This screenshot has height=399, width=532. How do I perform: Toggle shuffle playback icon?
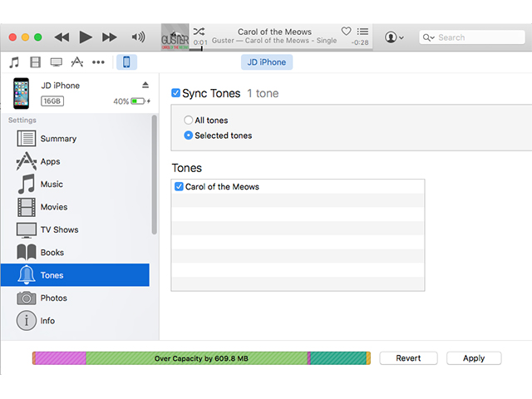pyautogui.click(x=199, y=32)
